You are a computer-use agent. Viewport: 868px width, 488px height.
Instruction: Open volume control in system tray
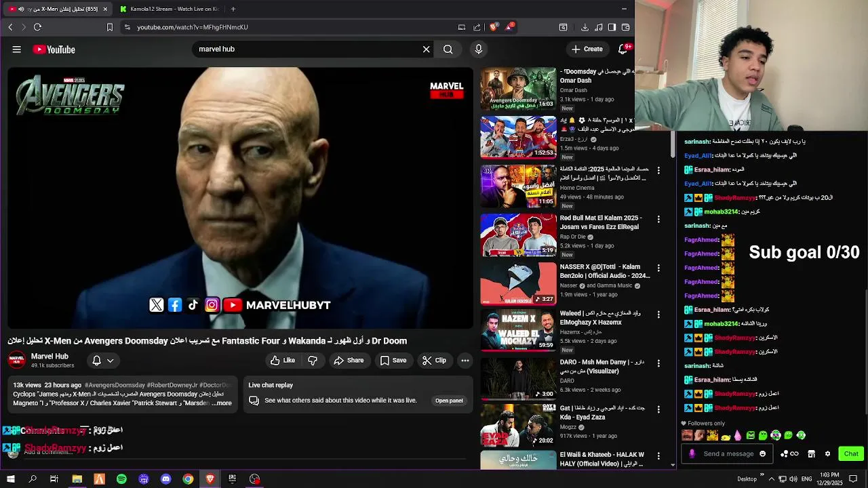click(793, 479)
